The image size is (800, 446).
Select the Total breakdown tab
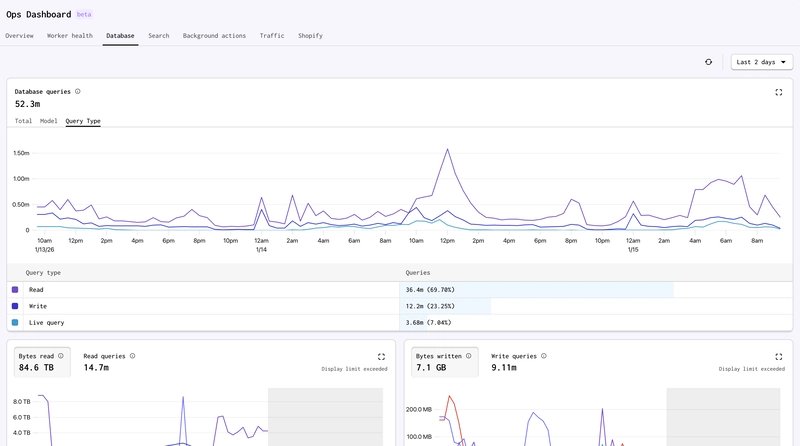coord(23,121)
